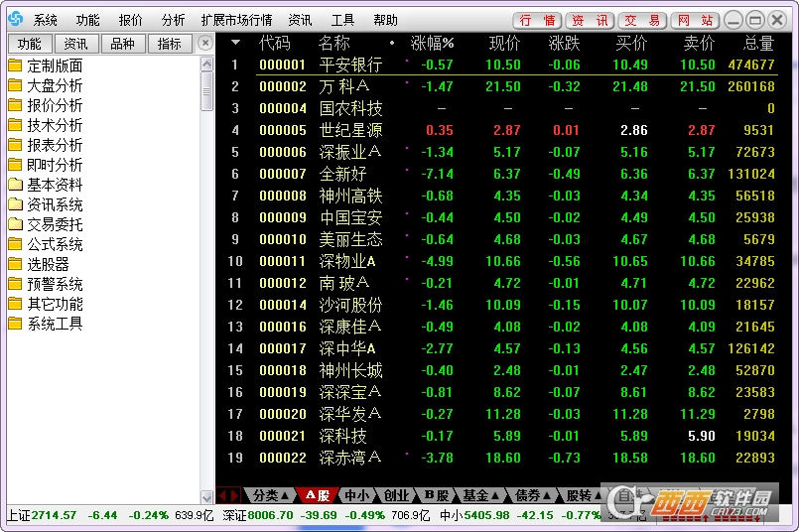Open the 股转 tab dropdown
The width and height of the screenshot is (799, 532).
[x=583, y=495]
